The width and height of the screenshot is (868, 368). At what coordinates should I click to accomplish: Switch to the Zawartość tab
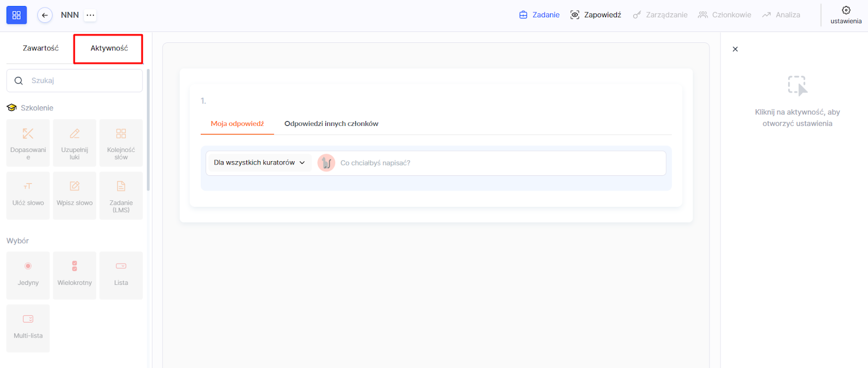click(41, 48)
